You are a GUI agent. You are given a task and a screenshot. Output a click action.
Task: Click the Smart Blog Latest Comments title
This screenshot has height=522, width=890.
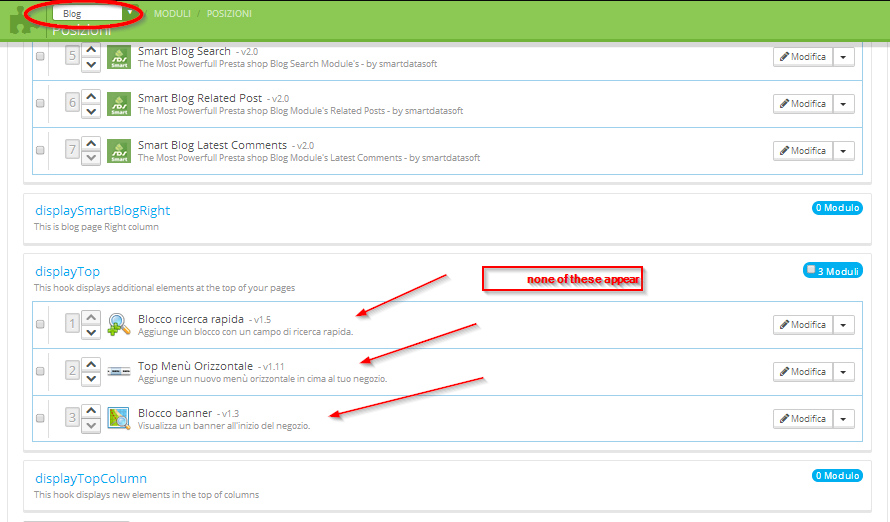tap(212, 145)
